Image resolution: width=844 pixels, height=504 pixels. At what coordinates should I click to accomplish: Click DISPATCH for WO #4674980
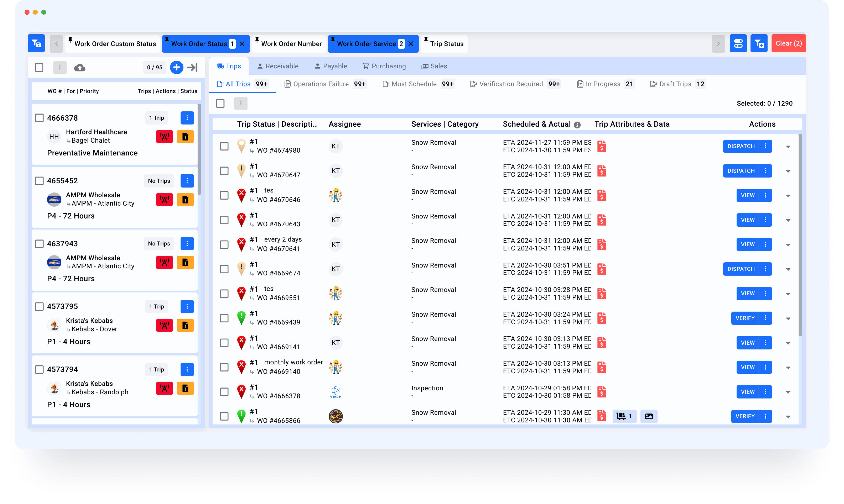pos(741,146)
